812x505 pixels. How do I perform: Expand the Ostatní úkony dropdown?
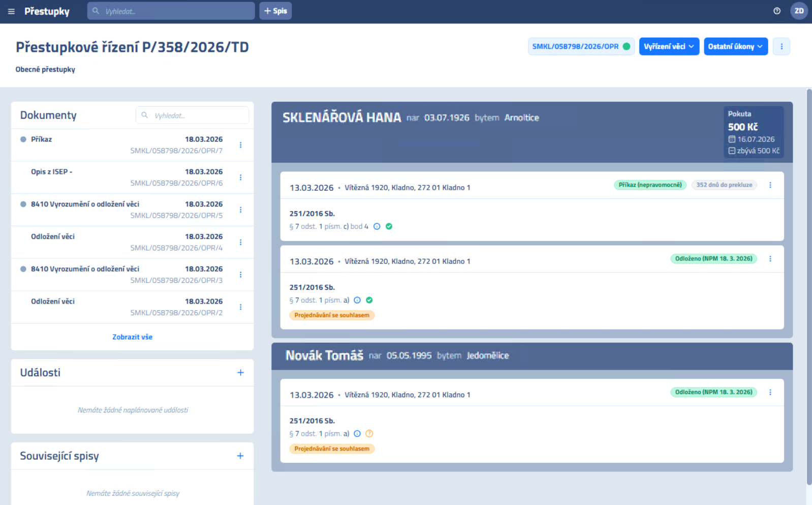point(735,46)
